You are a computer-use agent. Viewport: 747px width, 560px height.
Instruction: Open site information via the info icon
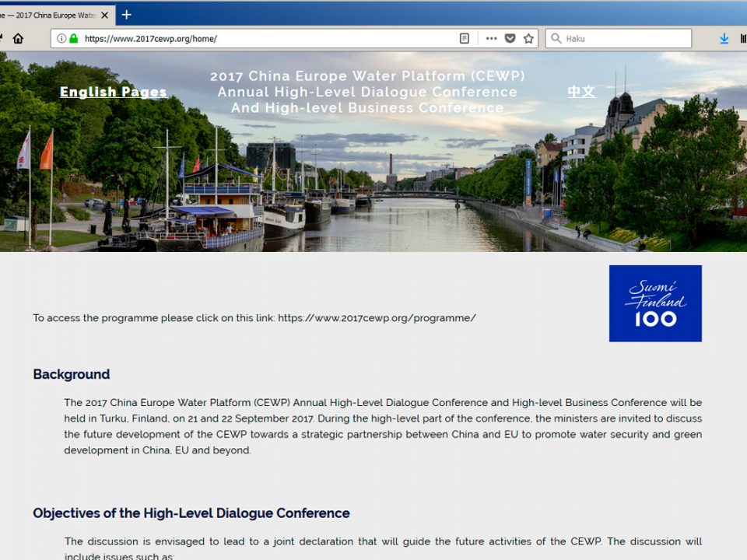(x=61, y=39)
